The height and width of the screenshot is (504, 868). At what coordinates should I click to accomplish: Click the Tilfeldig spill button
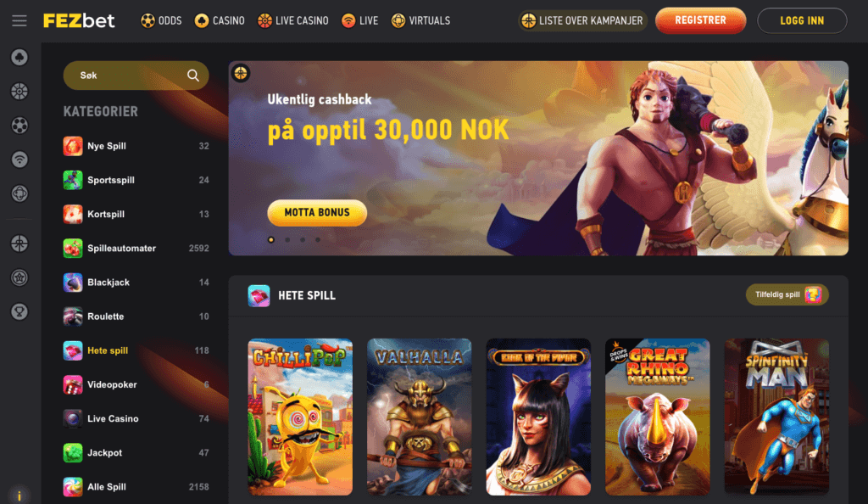[x=787, y=294]
